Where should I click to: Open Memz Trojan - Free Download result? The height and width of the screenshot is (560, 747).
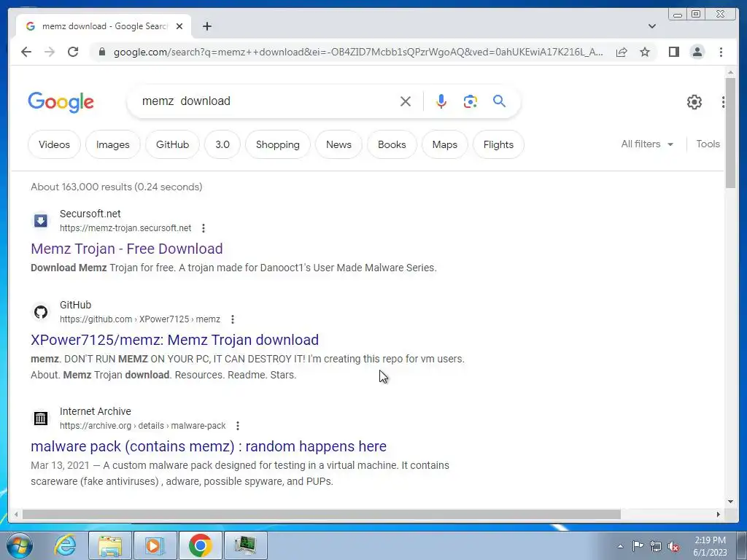point(127,249)
